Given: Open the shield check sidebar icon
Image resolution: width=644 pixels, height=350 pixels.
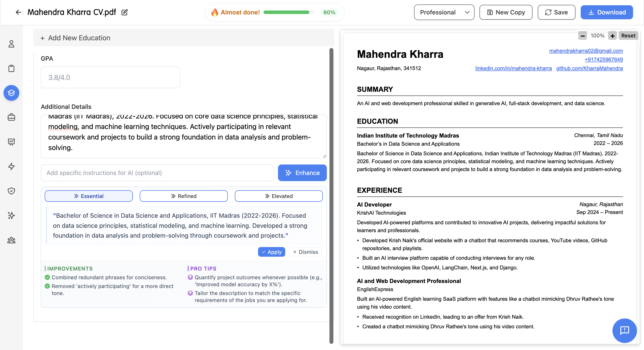Looking at the screenshot, I should (x=11, y=191).
